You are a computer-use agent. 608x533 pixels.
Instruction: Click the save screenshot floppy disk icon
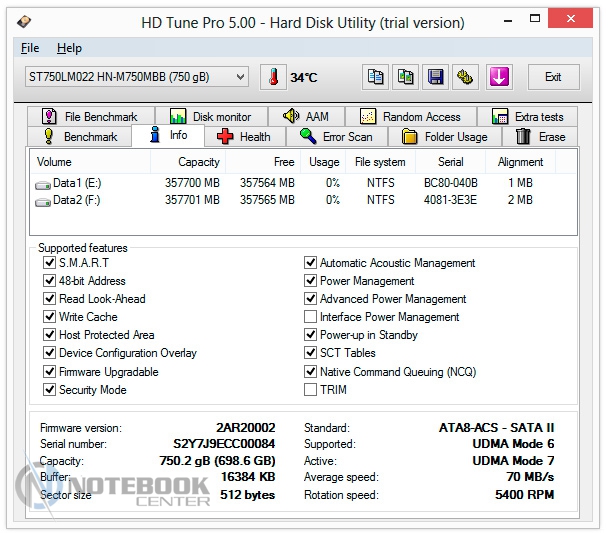pyautogui.click(x=435, y=77)
